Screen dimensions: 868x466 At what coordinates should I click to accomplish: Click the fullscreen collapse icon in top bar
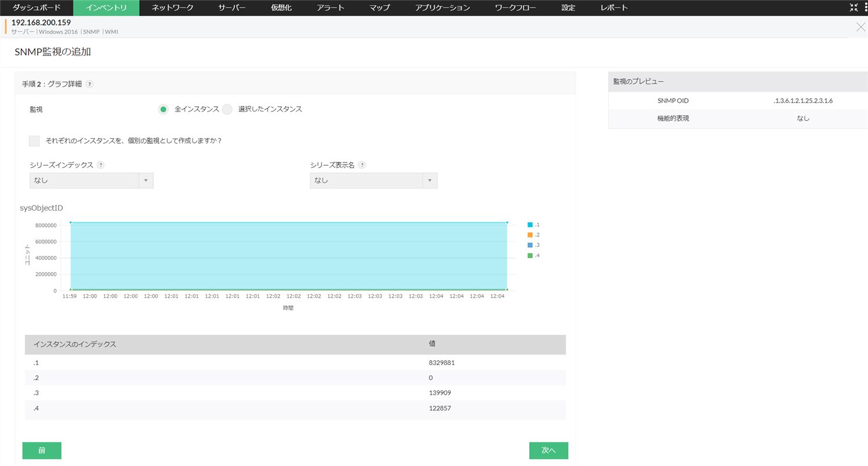tap(853, 8)
